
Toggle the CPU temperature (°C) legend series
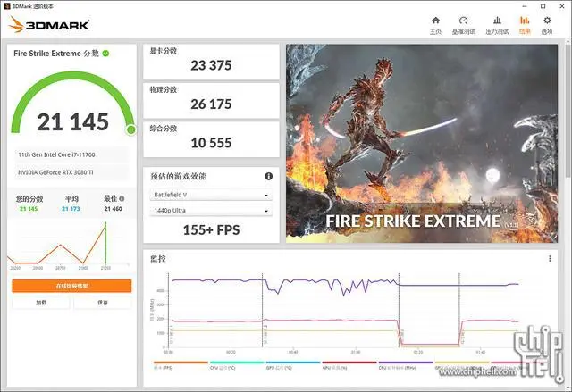coord(237,365)
